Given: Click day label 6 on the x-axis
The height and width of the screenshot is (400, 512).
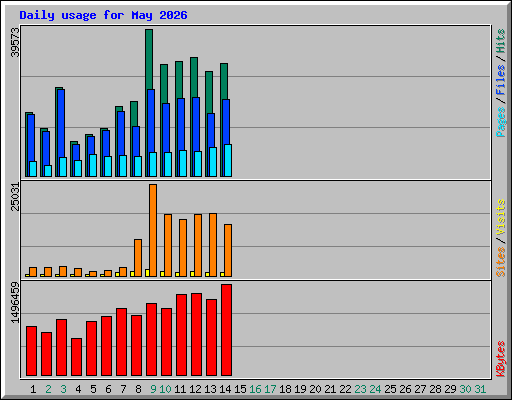Looking at the screenshot, I should [108, 389].
